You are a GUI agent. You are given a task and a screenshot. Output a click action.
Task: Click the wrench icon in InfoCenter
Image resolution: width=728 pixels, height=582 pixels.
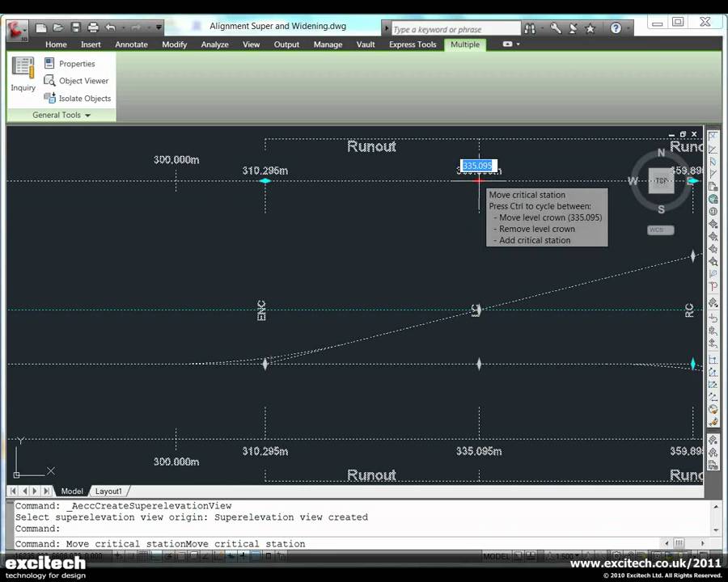[556, 29]
